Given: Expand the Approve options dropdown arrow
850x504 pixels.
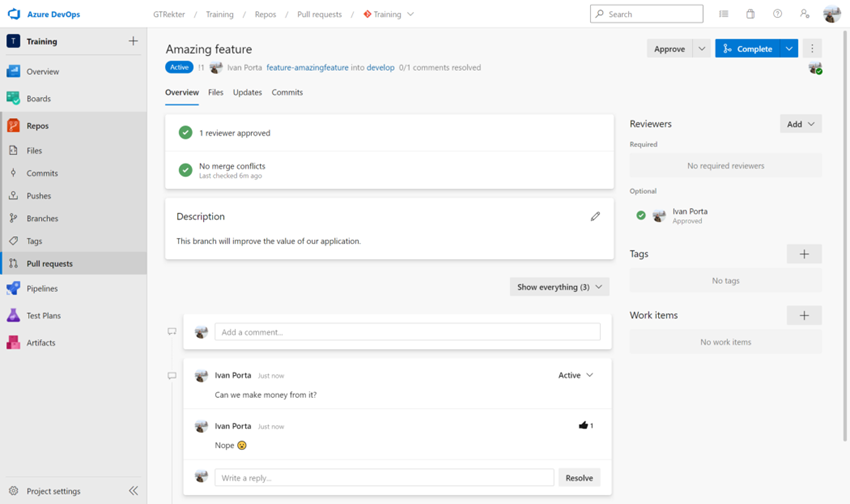Looking at the screenshot, I should click(x=701, y=49).
